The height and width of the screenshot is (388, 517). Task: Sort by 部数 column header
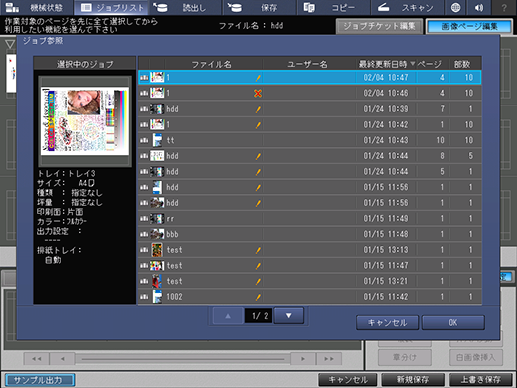click(x=462, y=64)
